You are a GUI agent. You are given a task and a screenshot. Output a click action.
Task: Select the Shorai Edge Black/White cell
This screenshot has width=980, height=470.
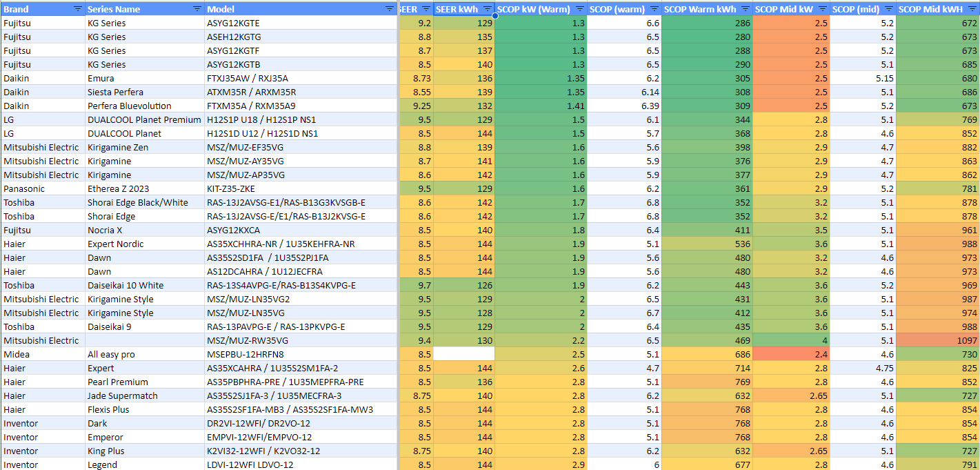(x=145, y=202)
